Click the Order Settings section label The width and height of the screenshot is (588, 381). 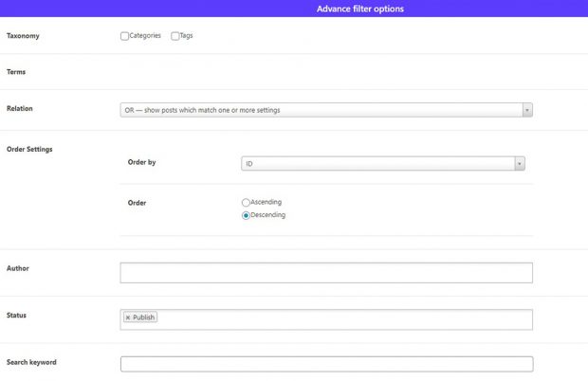tap(29, 149)
